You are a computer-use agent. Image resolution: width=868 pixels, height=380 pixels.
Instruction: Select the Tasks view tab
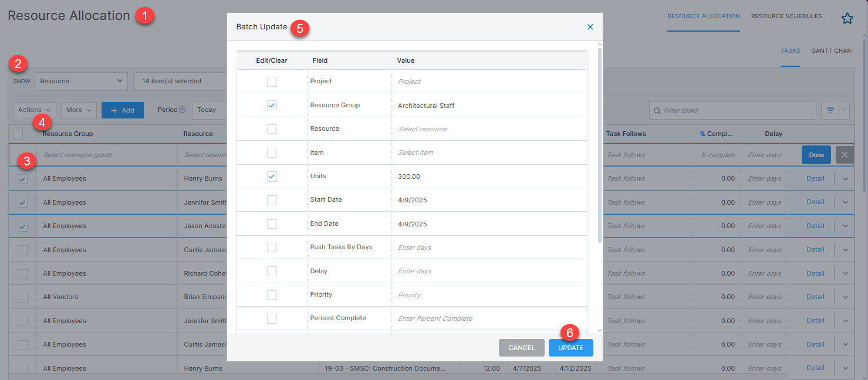point(791,51)
